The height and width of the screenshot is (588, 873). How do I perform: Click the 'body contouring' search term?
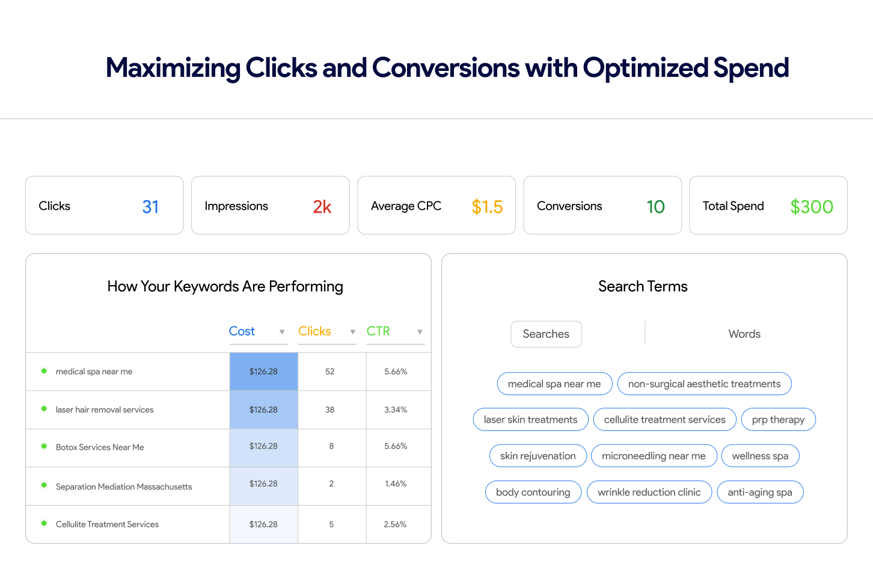click(x=533, y=492)
